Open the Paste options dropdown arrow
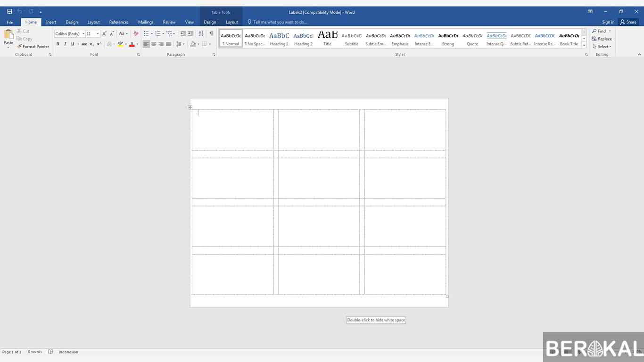Viewport: 644px width, 362px height. 8,48
